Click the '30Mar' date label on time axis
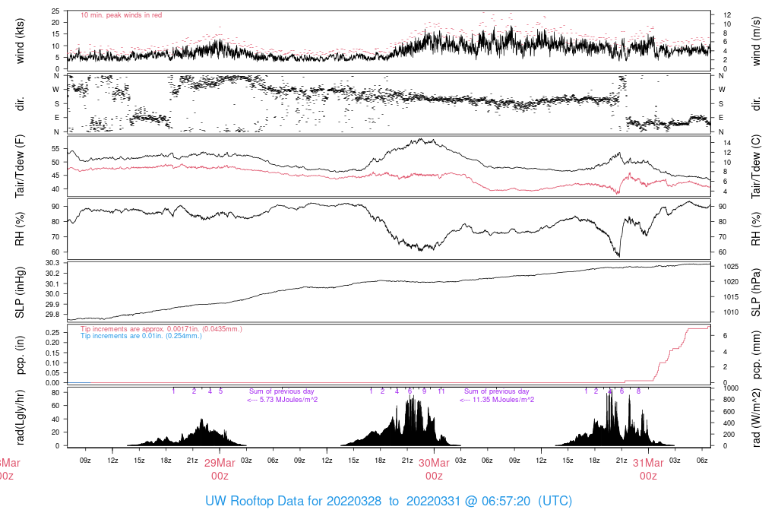 tap(434, 463)
